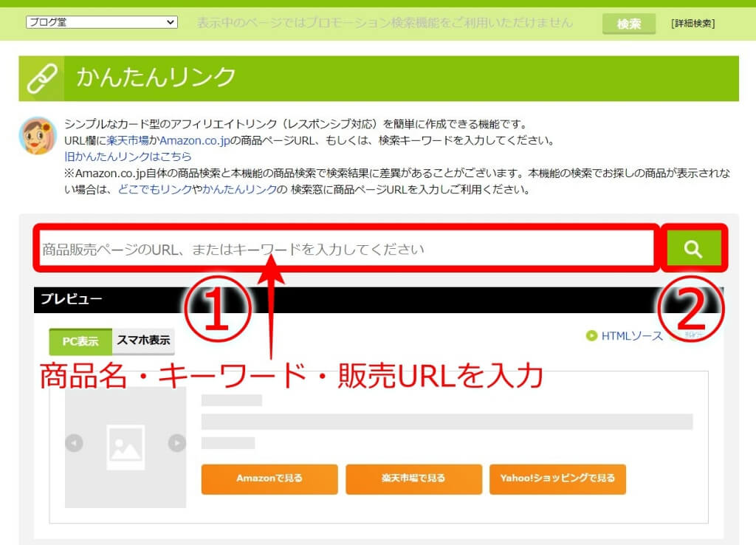Click the 検索 button in top bar
The width and height of the screenshot is (756, 545).
tap(629, 24)
